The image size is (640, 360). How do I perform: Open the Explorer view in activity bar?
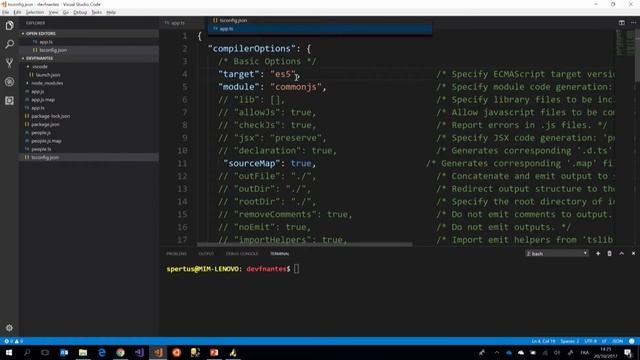coord(9,25)
